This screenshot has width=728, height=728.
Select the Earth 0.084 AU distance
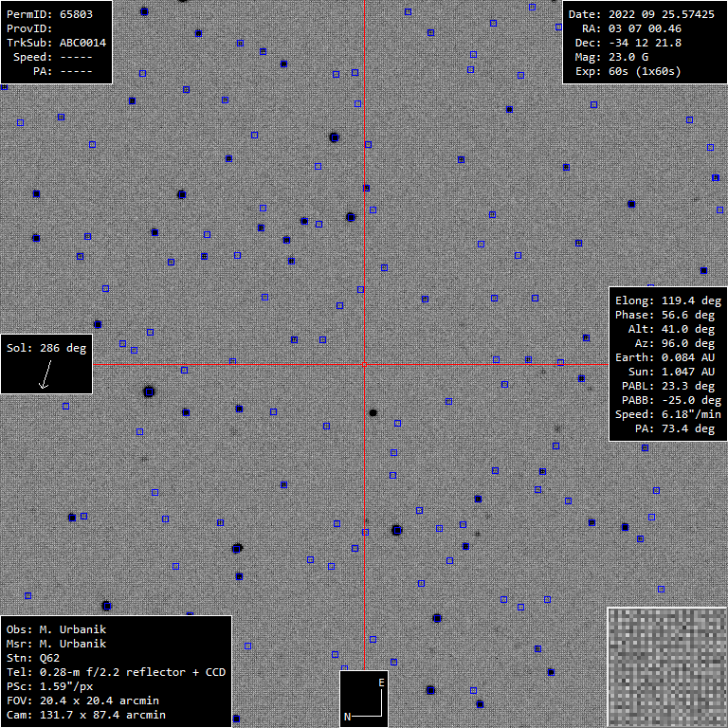coord(665,357)
